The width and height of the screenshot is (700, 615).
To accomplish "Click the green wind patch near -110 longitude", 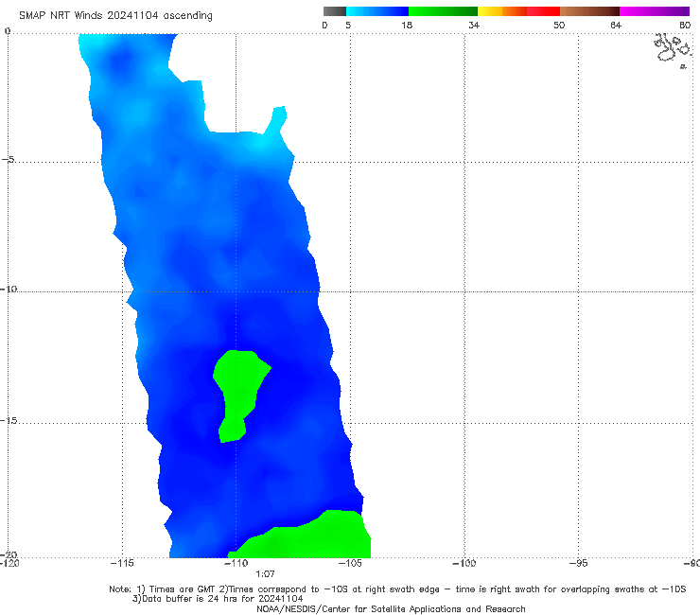I will click(241, 393).
